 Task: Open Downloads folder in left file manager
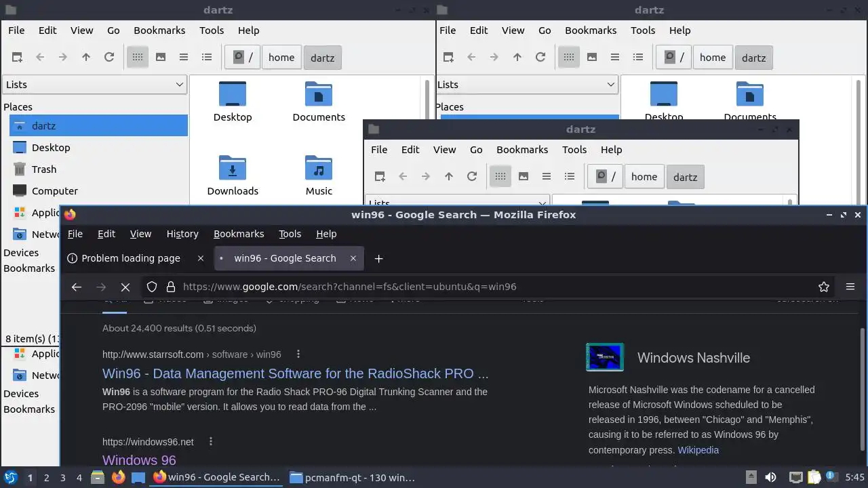(x=233, y=176)
